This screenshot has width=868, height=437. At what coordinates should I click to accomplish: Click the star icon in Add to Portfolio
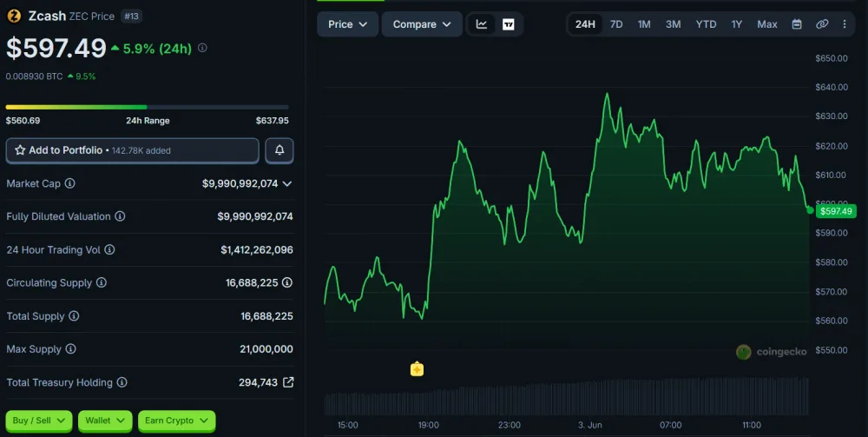click(20, 150)
